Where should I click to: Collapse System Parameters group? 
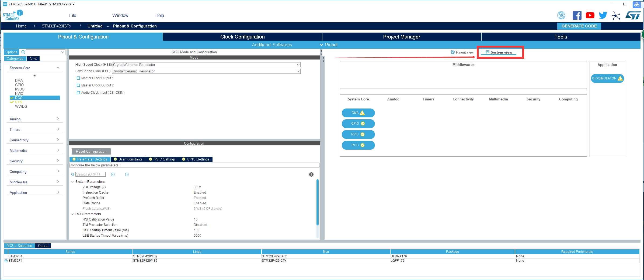(72, 182)
